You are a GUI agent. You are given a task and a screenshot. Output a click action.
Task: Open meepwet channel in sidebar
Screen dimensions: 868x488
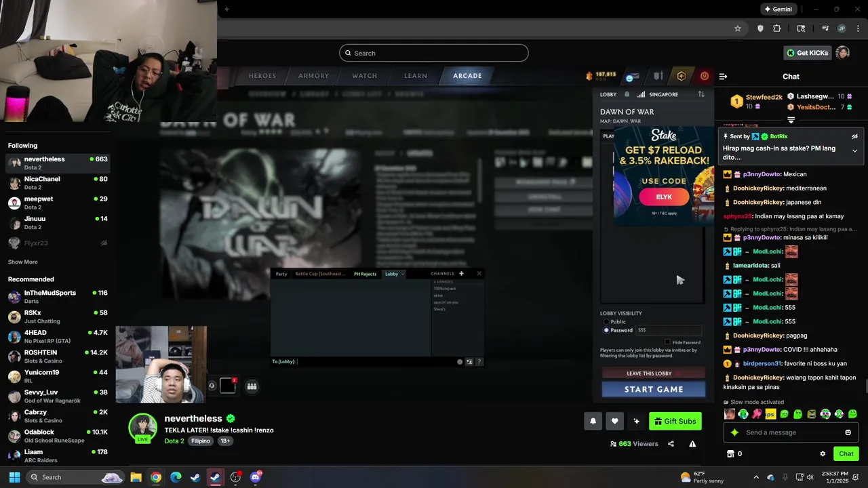58,203
